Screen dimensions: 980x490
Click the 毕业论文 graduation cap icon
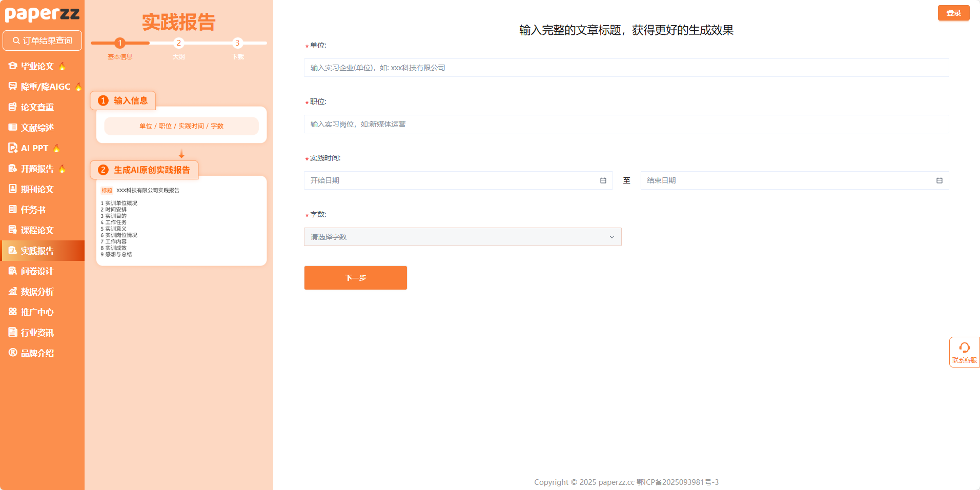[13, 66]
